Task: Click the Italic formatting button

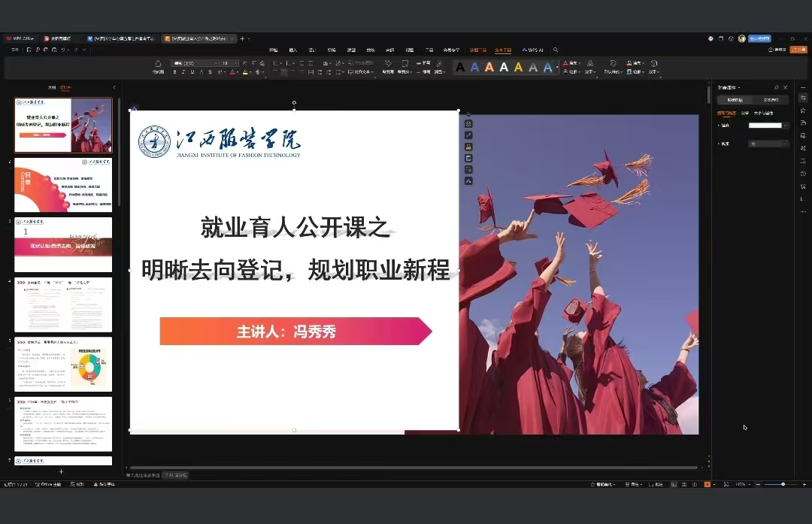Action: tap(184, 72)
